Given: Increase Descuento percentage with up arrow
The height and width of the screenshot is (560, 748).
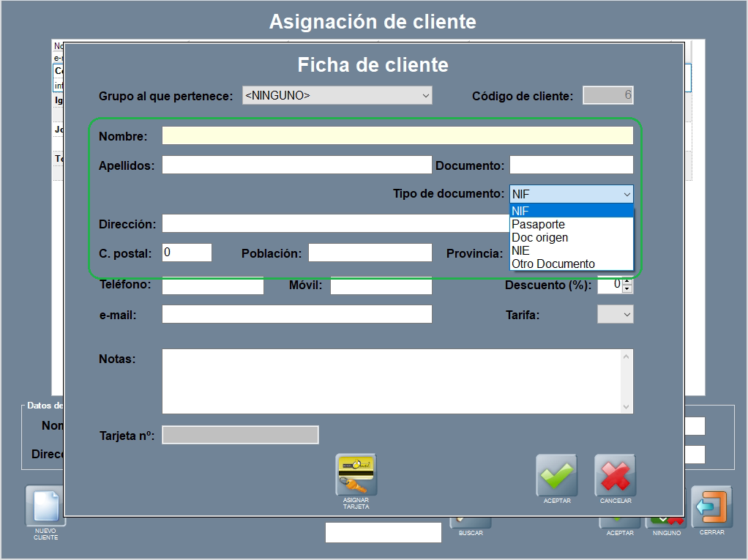Looking at the screenshot, I should tap(626, 281).
